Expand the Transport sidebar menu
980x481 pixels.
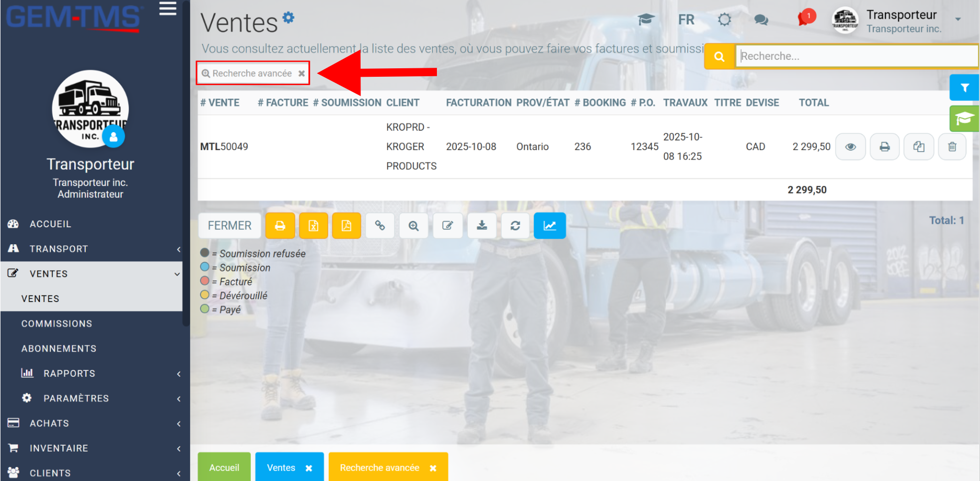91,249
